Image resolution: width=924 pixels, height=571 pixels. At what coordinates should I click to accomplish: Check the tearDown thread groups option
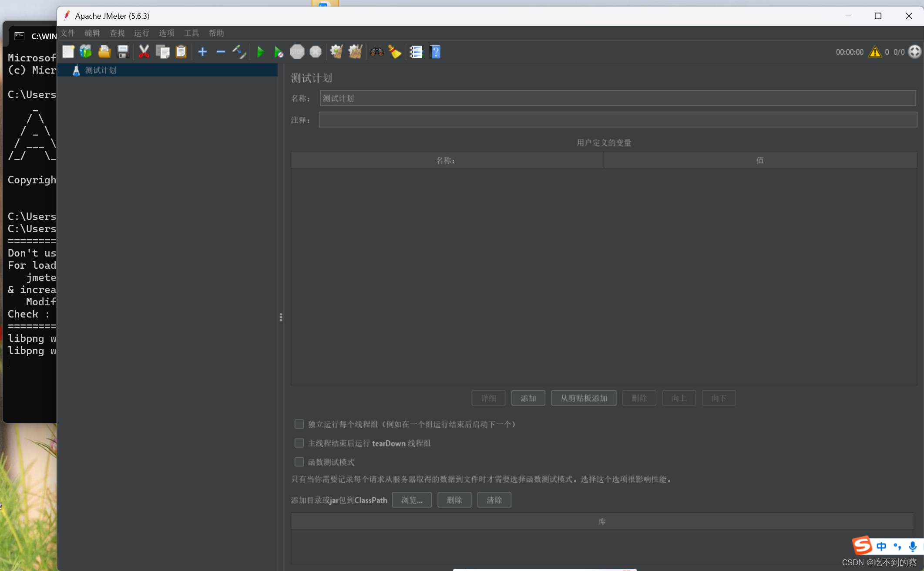coord(299,443)
